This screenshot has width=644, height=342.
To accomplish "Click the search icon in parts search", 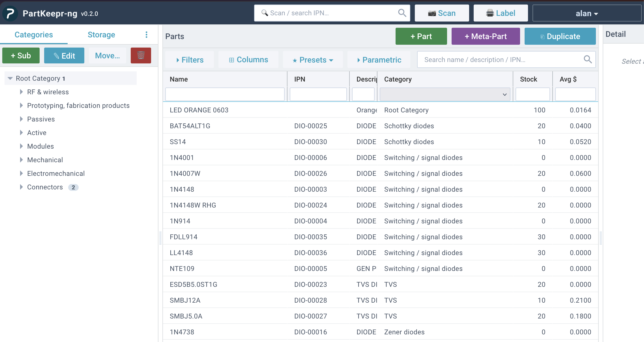I will [x=588, y=59].
